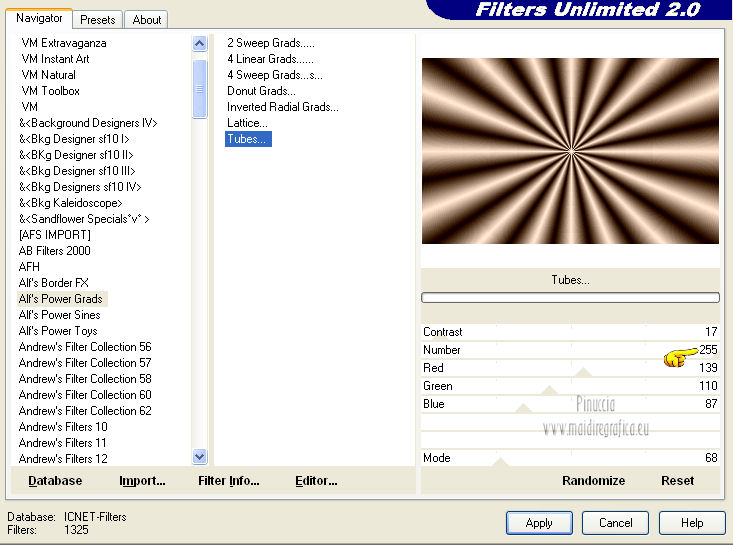Select Alf's Power Sines category
This screenshot has width=733, height=545.
(x=59, y=315)
